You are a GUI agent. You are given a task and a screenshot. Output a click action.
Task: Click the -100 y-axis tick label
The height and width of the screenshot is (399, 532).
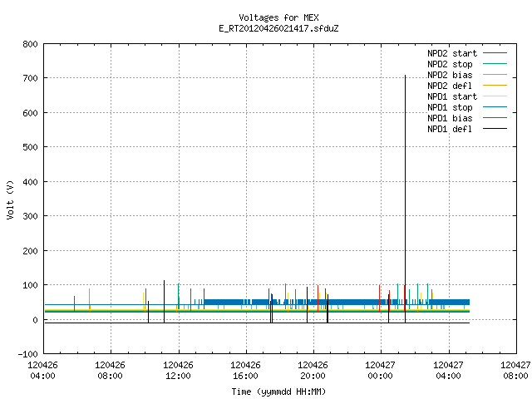click(x=27, y=354)
